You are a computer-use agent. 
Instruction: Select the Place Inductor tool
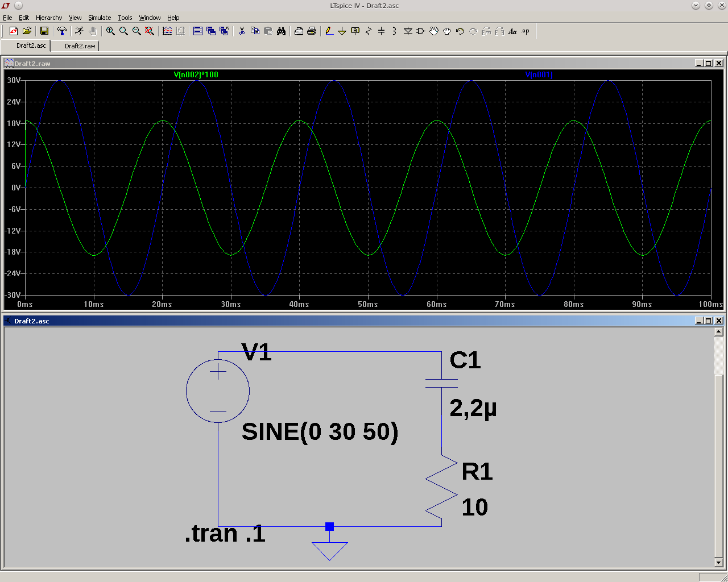coord(394,31)
